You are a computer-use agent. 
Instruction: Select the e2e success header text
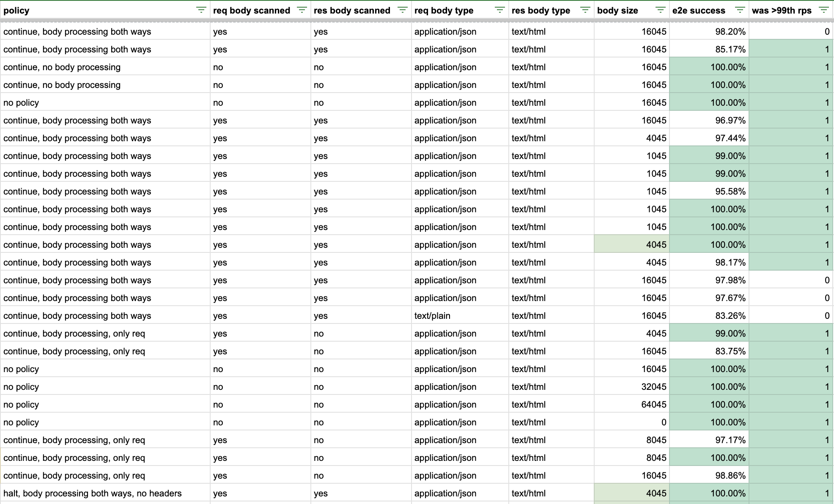pyautogui.click(x=699, y=11)
